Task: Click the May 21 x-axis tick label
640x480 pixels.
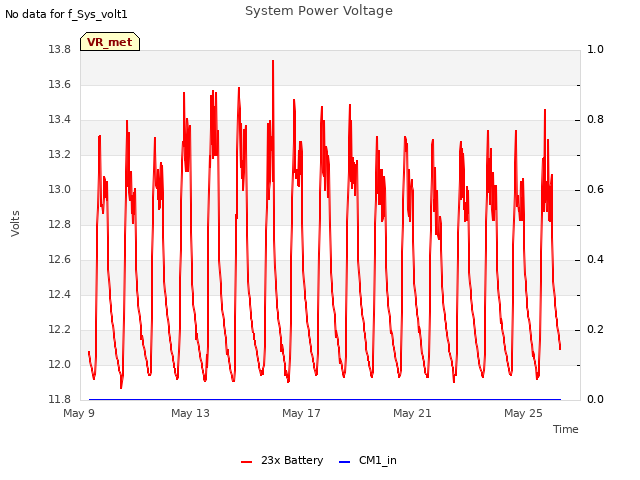Action: (412, 413)
